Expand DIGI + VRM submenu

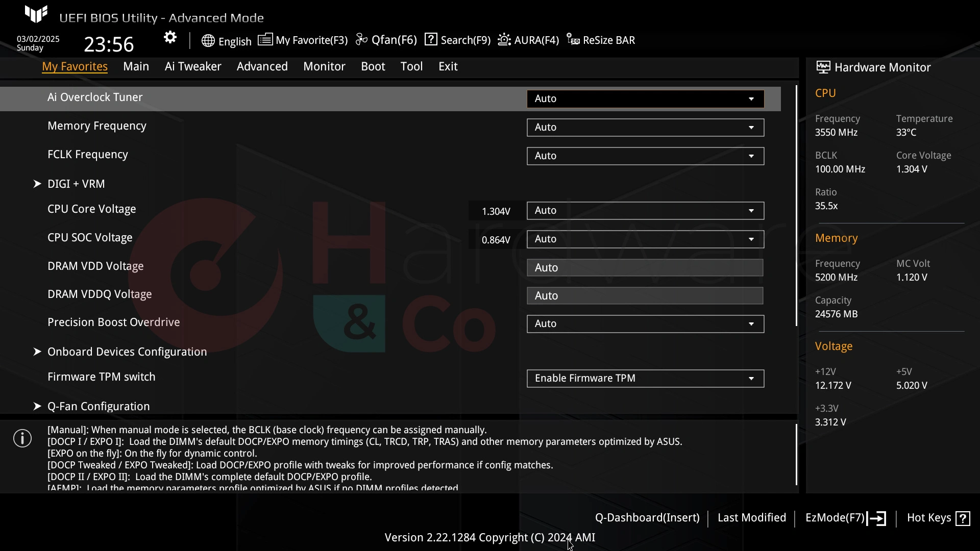pyautogui.click(x=37, y=183)
